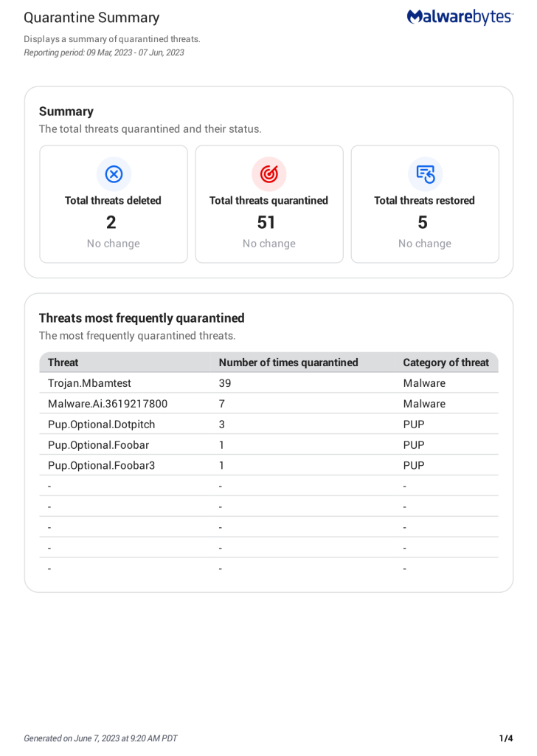Click the Total threats deleted X icon
The height and width of the screenshot is (756, 537).
[114, 174]
